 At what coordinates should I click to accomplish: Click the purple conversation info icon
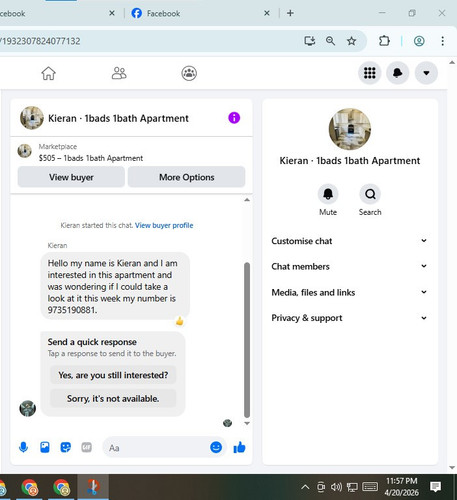tap(234, 118)
